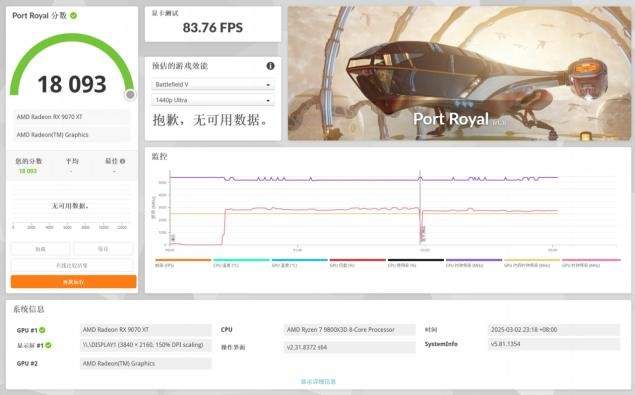Open info icon in estimated game performance panel

[x=270, y=66]
